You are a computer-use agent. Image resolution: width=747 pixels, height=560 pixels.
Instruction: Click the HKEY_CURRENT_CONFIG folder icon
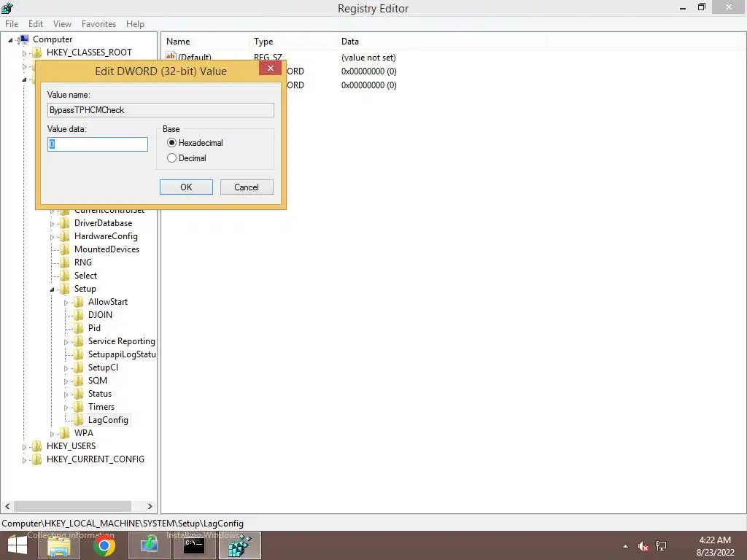click(x=36, y=459)
